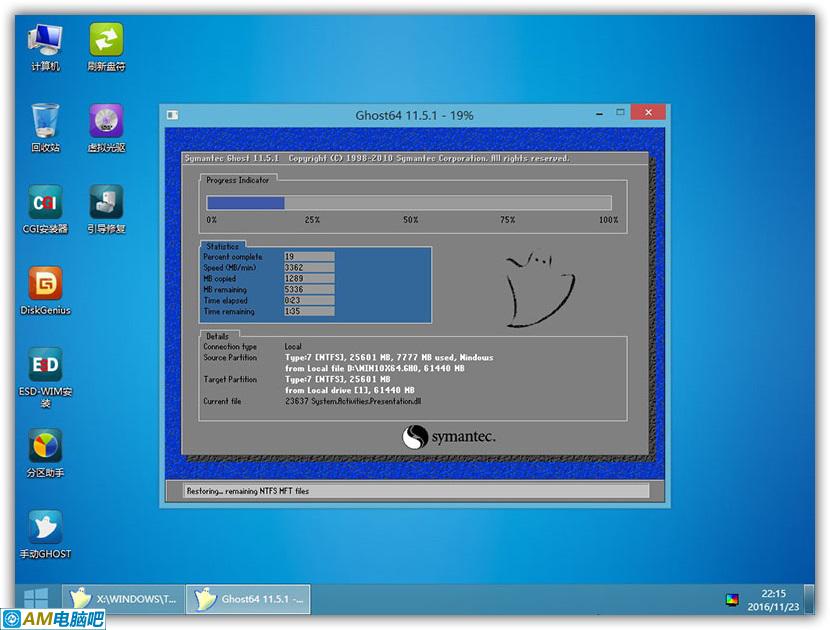Click the Ghost progress indicator bar
Viewport: 830px width, 630px height.
click(x=409, y=203)
